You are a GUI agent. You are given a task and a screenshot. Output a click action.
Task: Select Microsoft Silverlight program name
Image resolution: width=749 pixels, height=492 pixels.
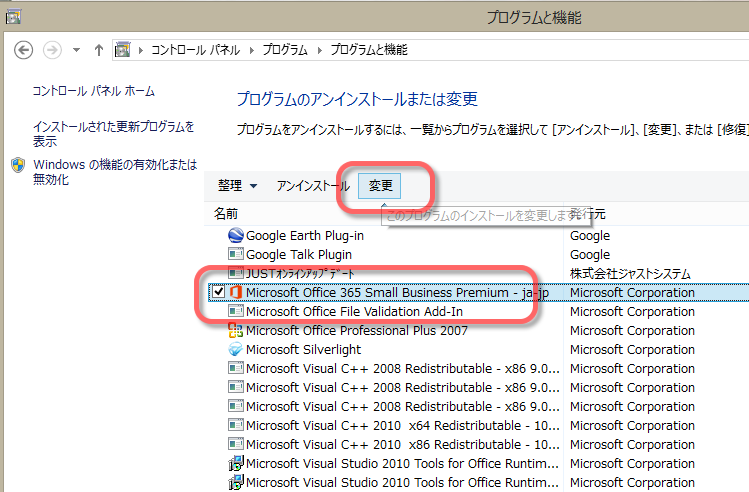coord(303,350)
